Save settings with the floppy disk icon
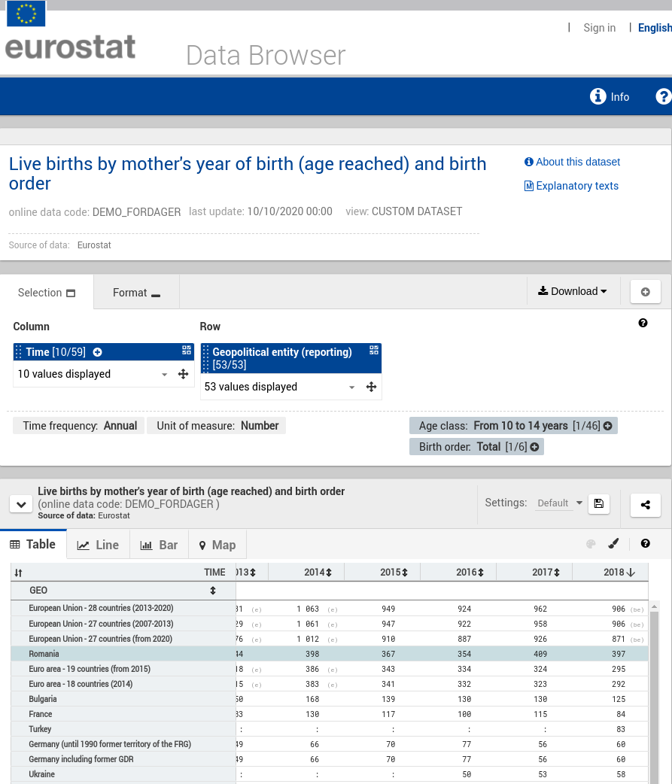The width and height of the screenshot is (672, 784). click(x=599, y=503)
